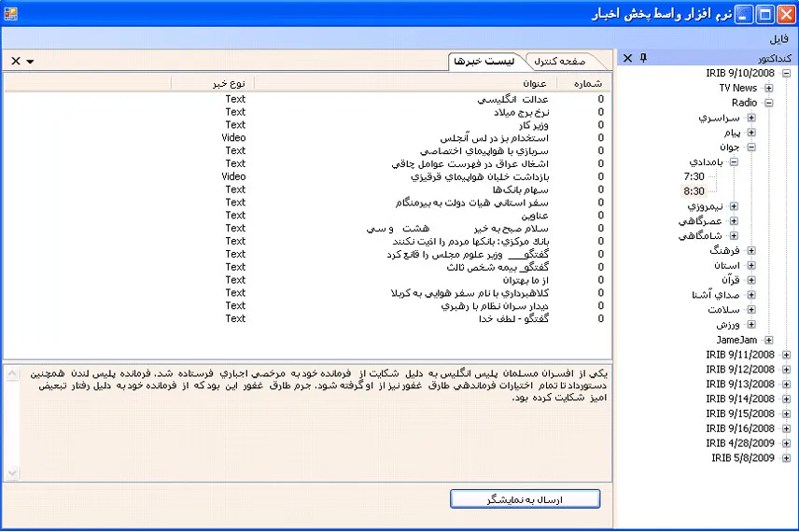Collapse the بامدادی node
Viewport: 799px width, 532px height.
point(734,162)
